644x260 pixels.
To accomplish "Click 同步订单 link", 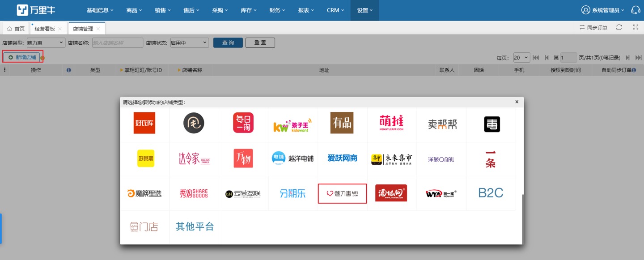I will (x=593, y=28).
